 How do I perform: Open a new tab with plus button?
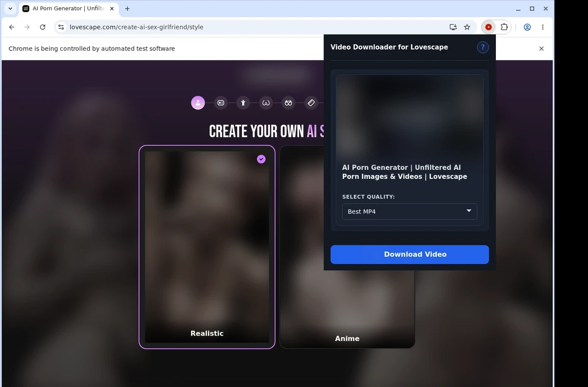click(127, 8)
